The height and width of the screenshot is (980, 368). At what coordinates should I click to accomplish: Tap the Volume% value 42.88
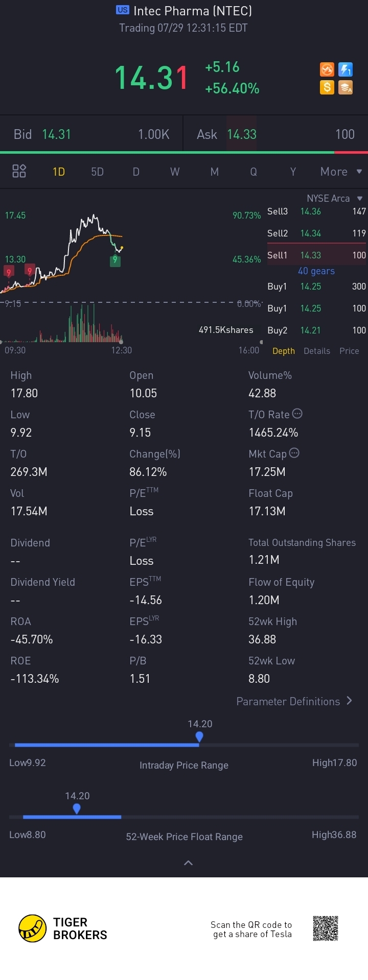pos(262,393)
